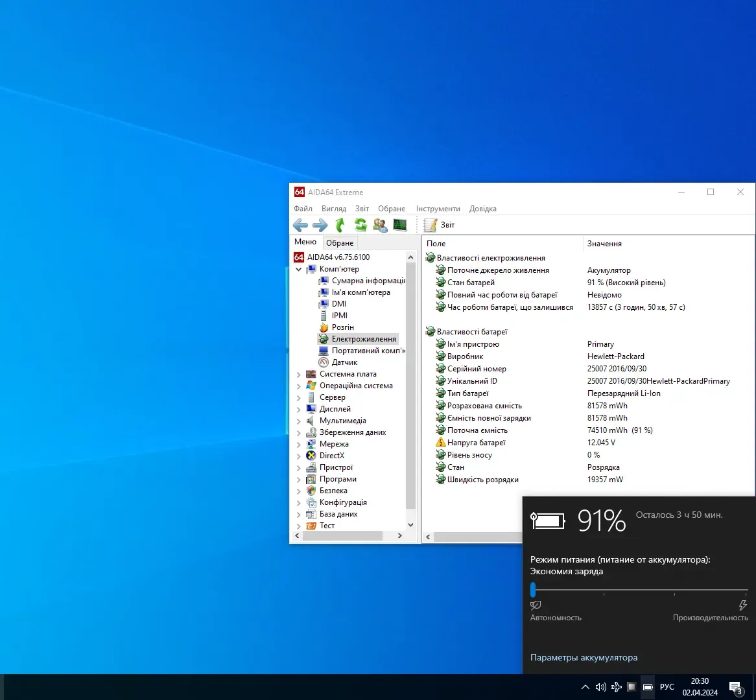Open the Датчик sensor item
The height and width of the screenshot is (700, 756).
(x=344, y=362)
